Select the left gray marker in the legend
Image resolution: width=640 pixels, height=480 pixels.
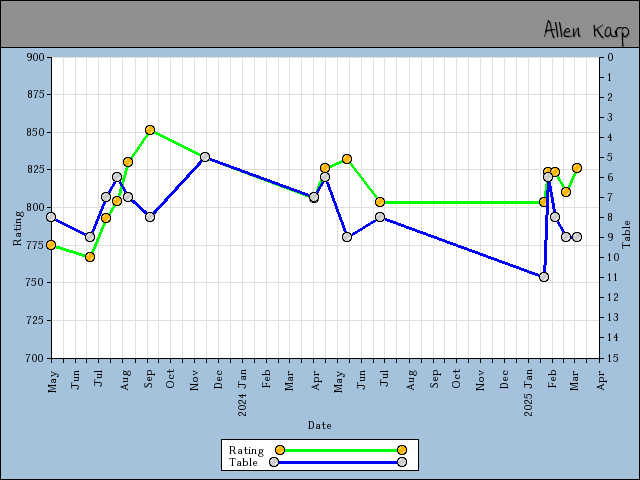(274, 462)
